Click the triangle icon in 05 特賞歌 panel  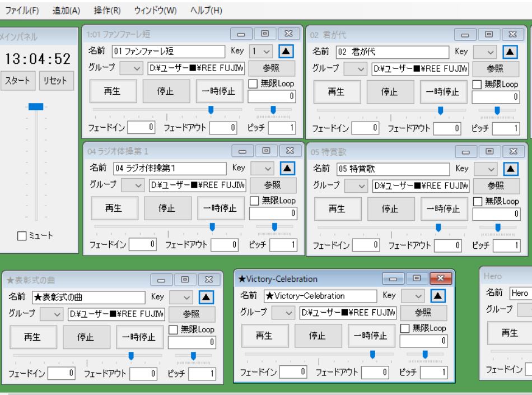click(x=510, y=168)
